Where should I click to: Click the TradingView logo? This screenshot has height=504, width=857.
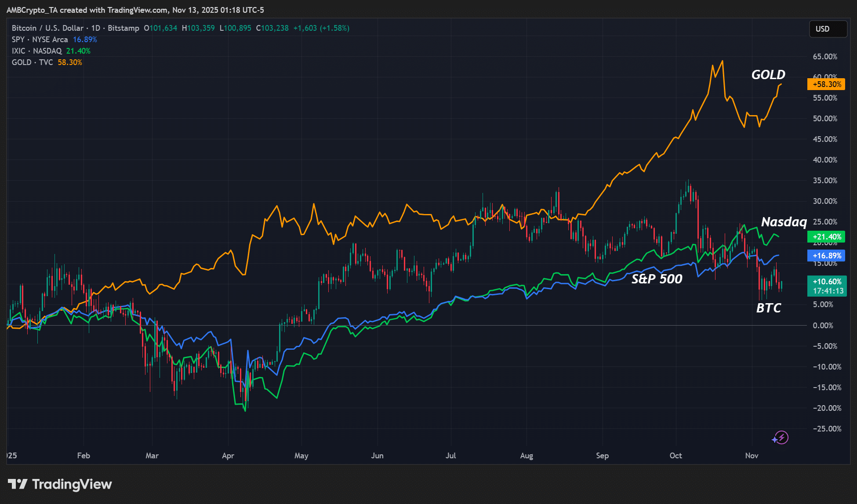pos(60,484)
